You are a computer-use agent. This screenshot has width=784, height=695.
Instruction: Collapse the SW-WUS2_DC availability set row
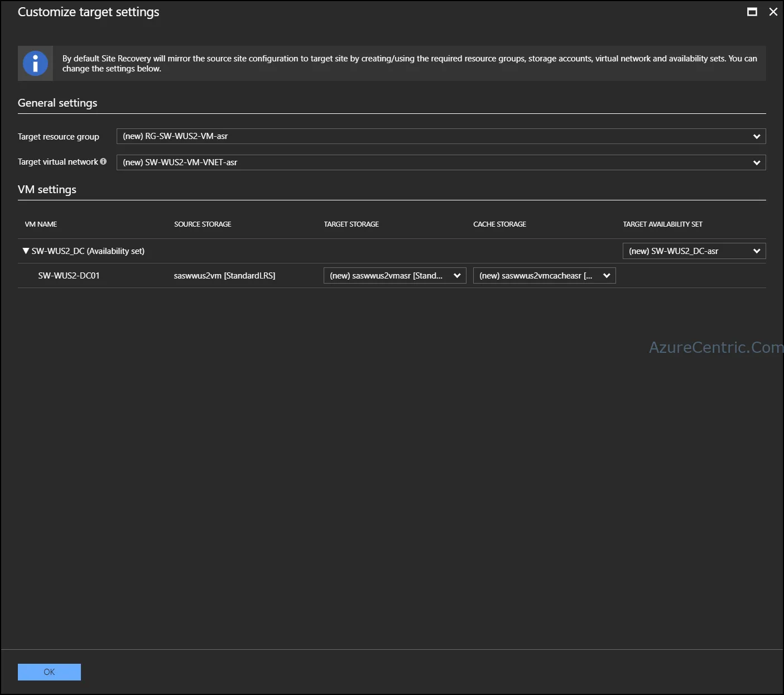26,251
